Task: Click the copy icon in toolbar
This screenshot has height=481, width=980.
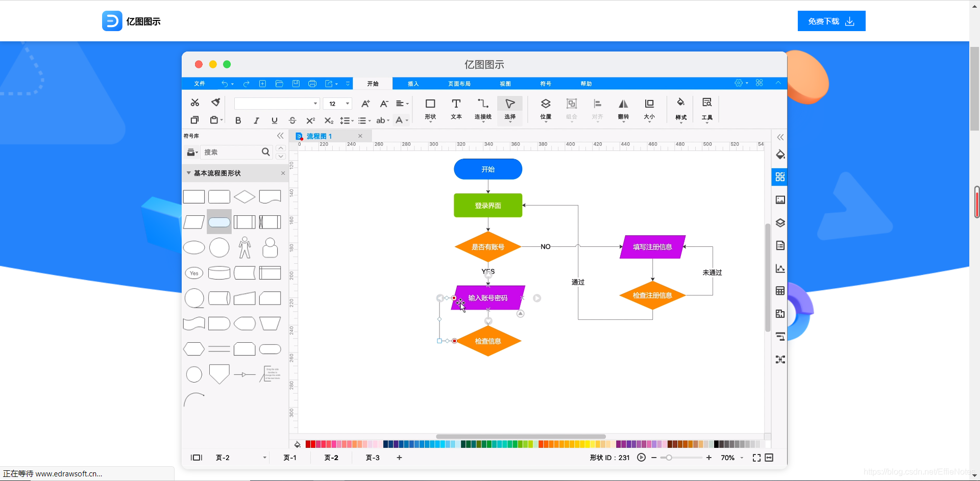Action: 194,120
